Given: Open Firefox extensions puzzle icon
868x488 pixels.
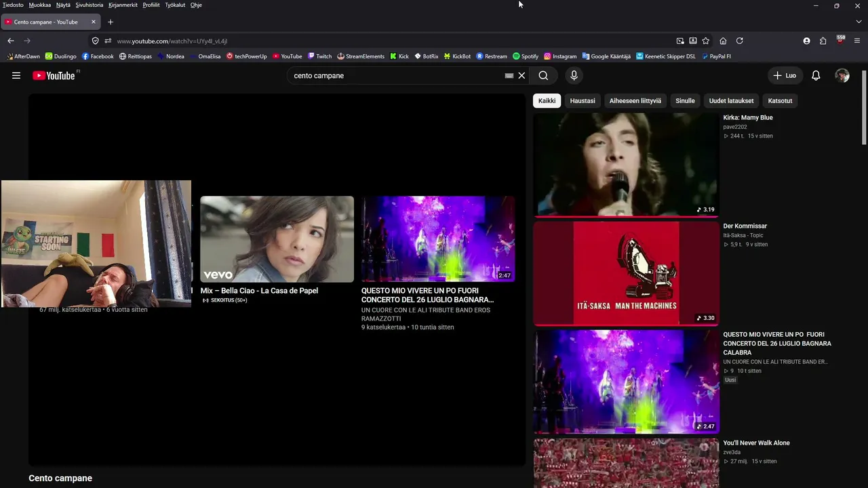Looking at the screenshot, I should (823, 41).
